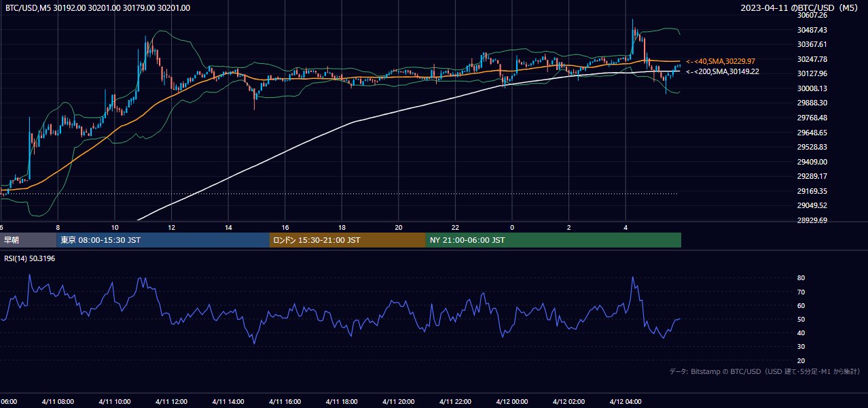868x408 pixels.
Task: Click price axis label 29888.30
Action: (812, 103)
